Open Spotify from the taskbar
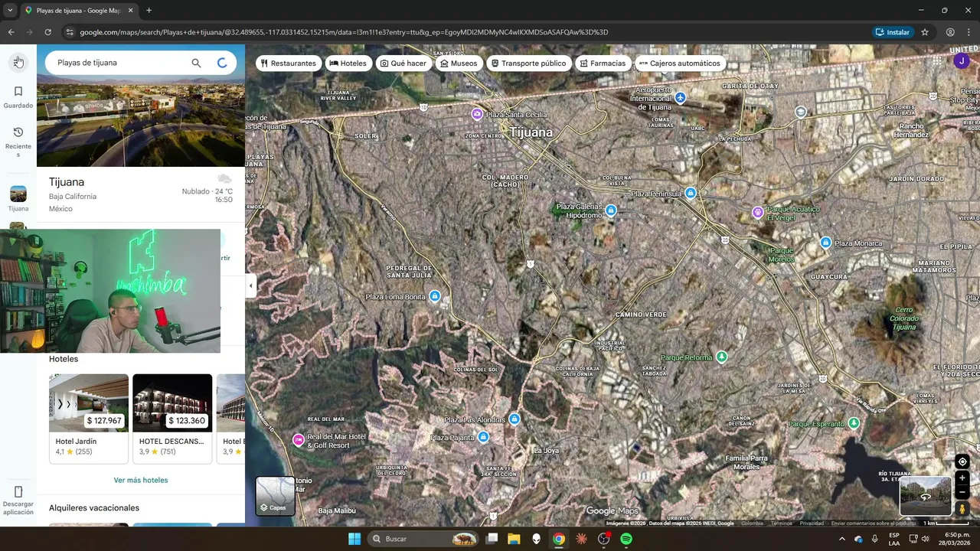 pos(626,539)
